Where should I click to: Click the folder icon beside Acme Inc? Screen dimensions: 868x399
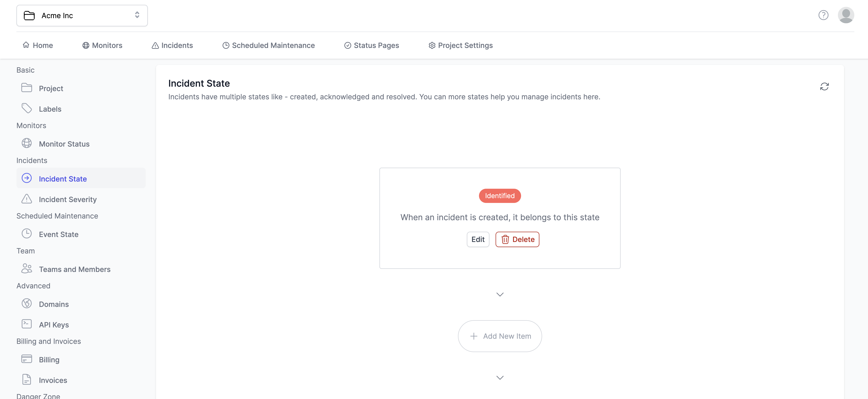point(29,16)
